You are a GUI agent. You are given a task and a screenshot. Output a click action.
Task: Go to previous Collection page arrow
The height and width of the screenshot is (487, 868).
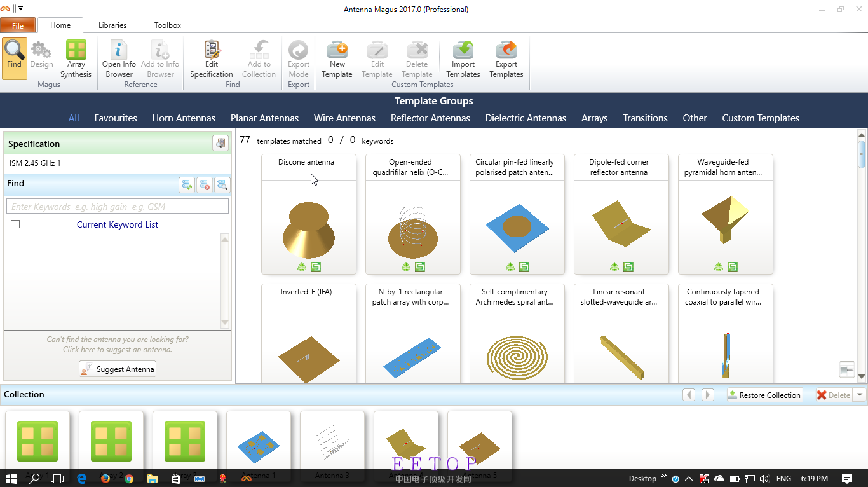point(689,395)
